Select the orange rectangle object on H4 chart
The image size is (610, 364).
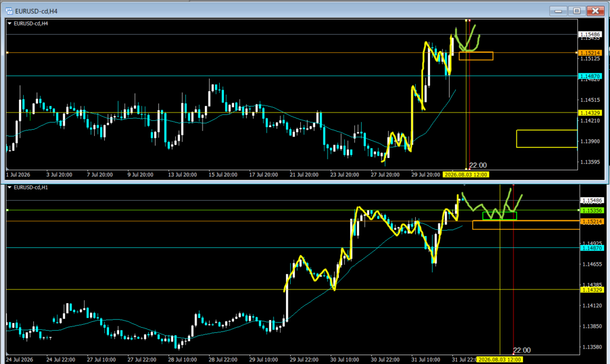click(x=476, y=56)
